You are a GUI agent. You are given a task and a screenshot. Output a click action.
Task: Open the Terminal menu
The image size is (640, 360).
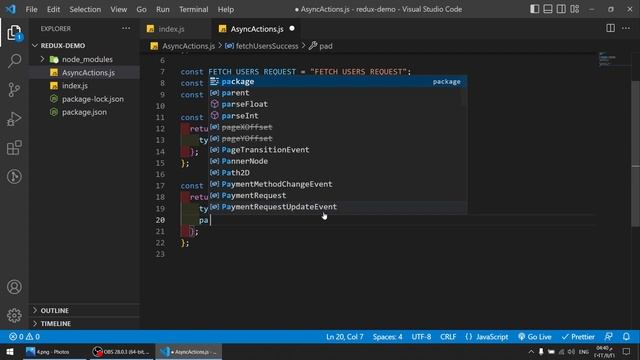click(193, 9)
